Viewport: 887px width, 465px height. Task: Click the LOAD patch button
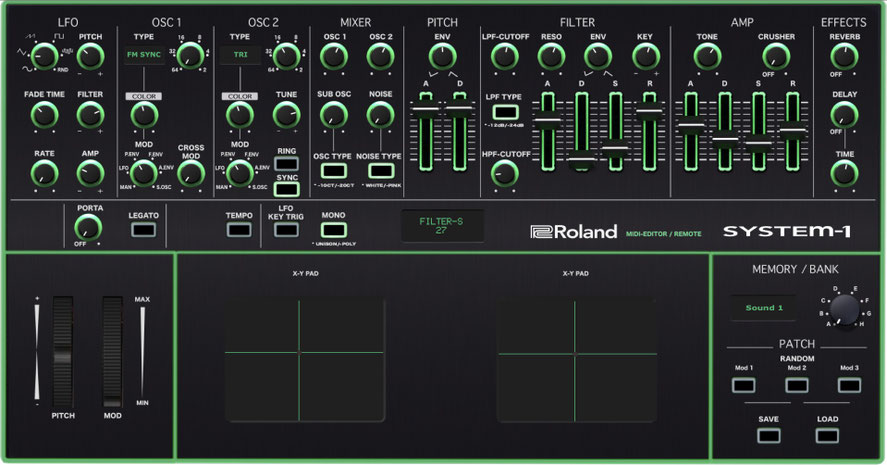[x=827, y=436]
